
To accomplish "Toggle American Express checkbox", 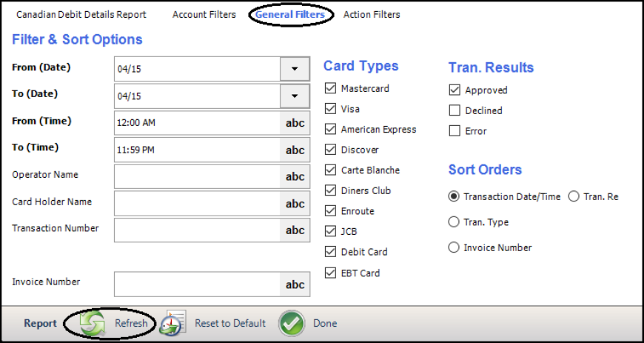I will pos(330,129).
